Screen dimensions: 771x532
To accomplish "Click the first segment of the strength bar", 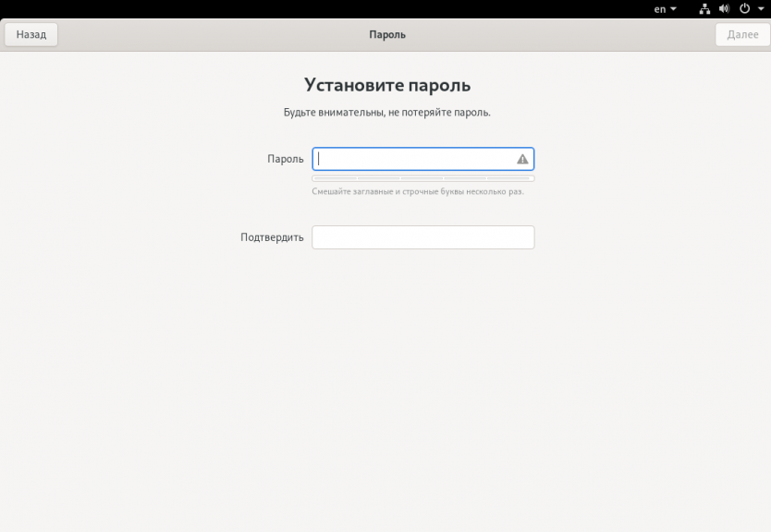I will (335, 178).
